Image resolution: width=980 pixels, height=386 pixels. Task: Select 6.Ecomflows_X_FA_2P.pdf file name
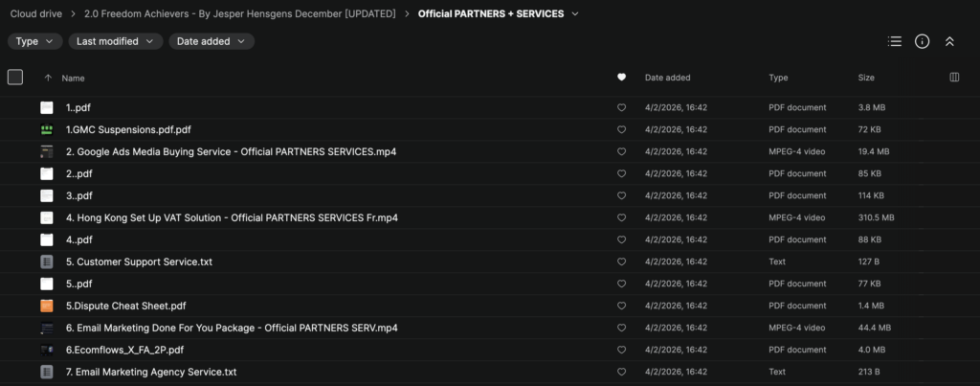tap(125, 350)
